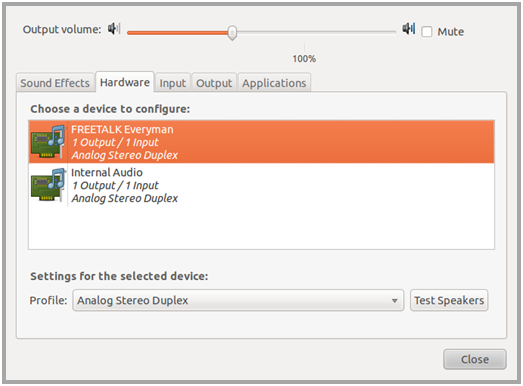Click the low volume speaker icon
523x386 pixels.
pyautogui.click(x=114, y=29)
